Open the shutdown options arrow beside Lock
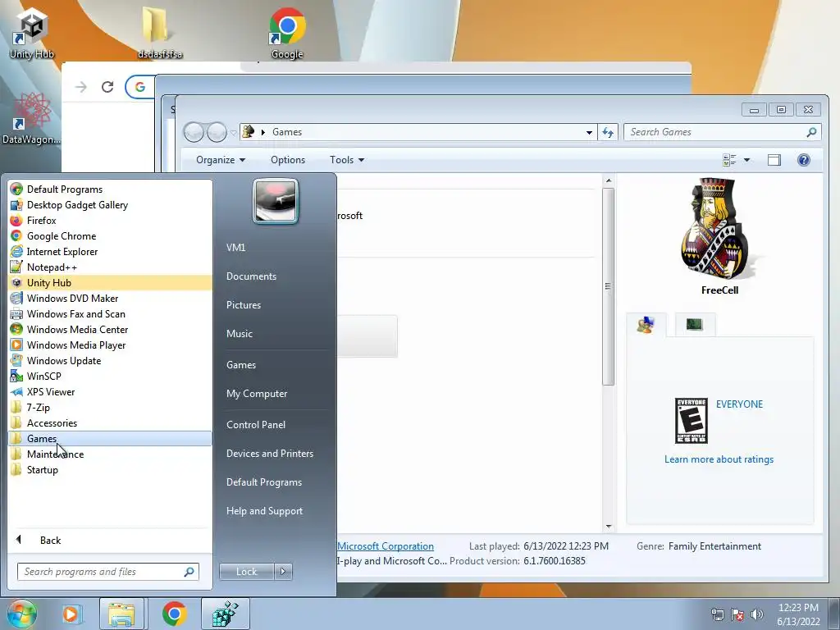The width and height of the screenshot is (840, 630). [283, 572]
